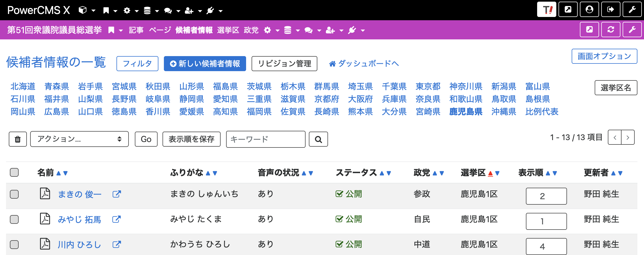Open external link icon beside みやじ 拓馬
The width and height of the screenshot is (644, 255).
pos(116,219)
